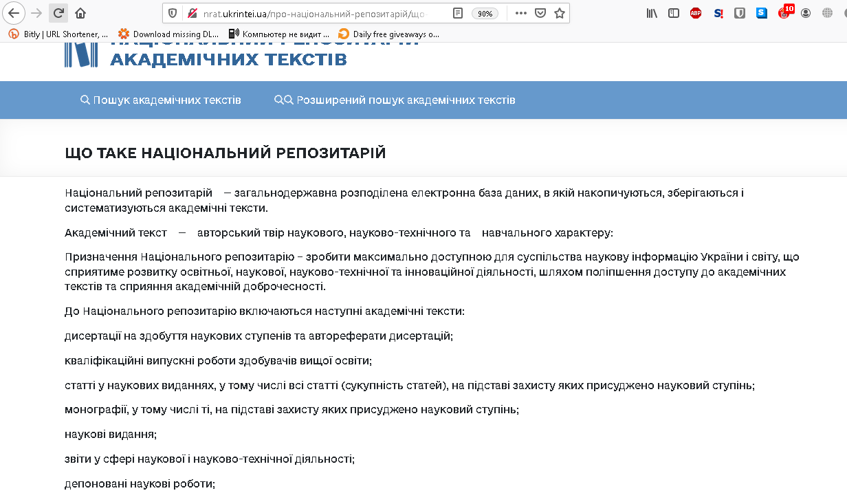This screenshot has width=847, height=504.
Task: Bookmark this page with the star icon
Action: [x=560, y=13]
